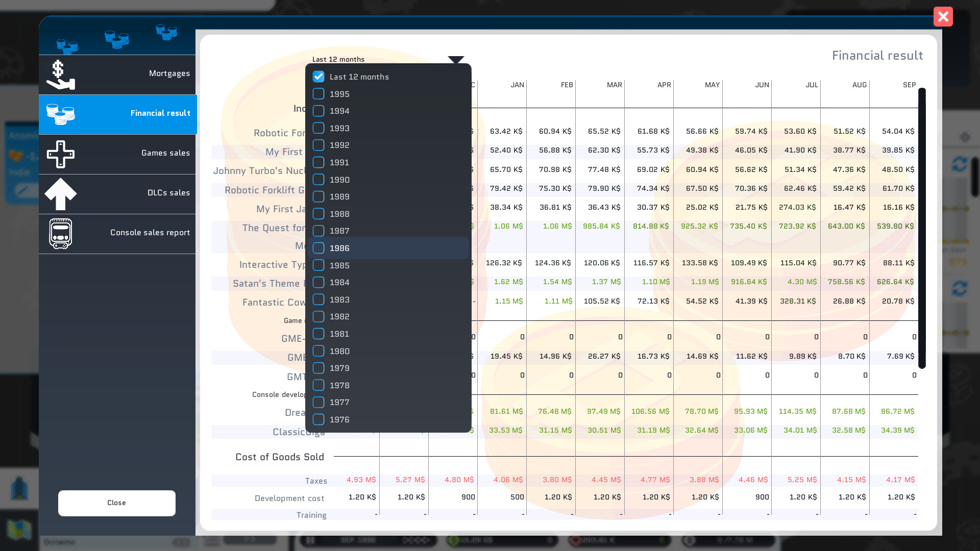Click the table's vertical scrollbar
980x551 pixels.
coord(922,228)
